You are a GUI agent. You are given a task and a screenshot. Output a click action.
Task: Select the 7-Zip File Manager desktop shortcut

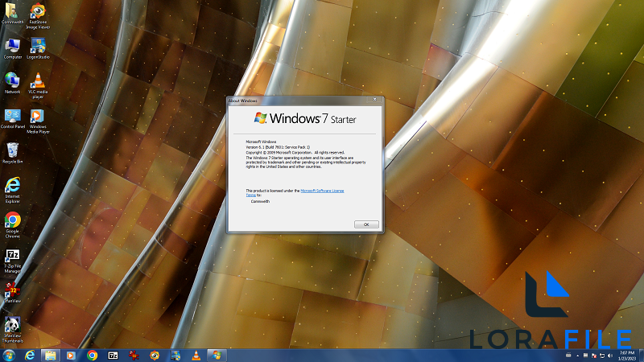click(12, 260)
